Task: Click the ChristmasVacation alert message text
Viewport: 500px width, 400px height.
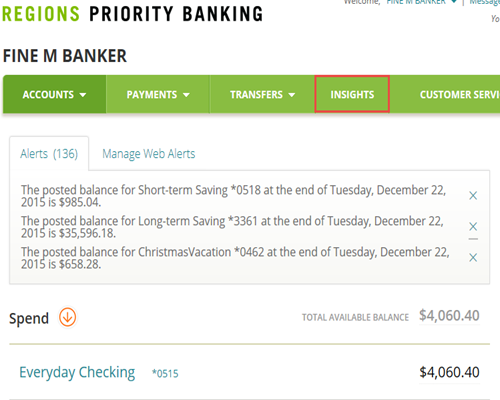Action: 235,258
